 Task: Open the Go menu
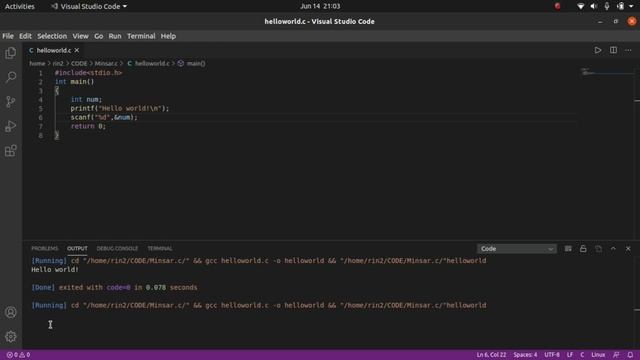98,36
